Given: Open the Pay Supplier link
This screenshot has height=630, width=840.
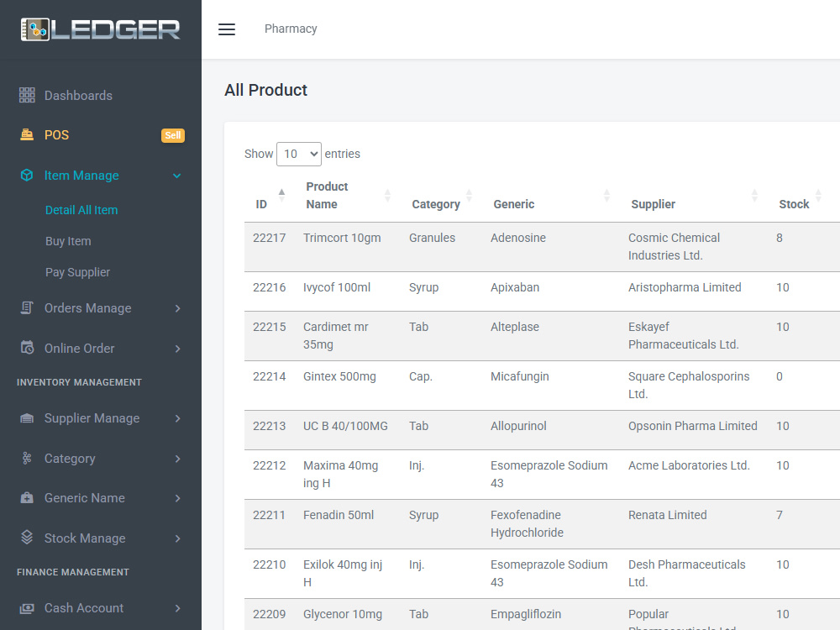Looking at the screenshot, I should point(77,272).
